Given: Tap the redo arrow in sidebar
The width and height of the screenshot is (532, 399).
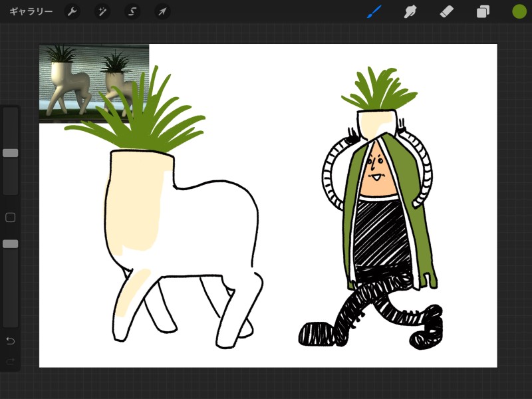Looking at the screenshot, I should (11, 361).
